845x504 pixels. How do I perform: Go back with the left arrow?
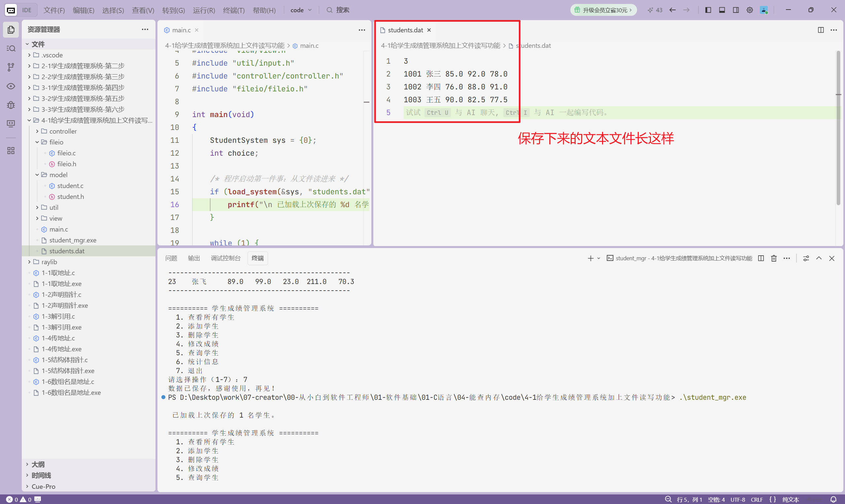[x=672, y=10]
